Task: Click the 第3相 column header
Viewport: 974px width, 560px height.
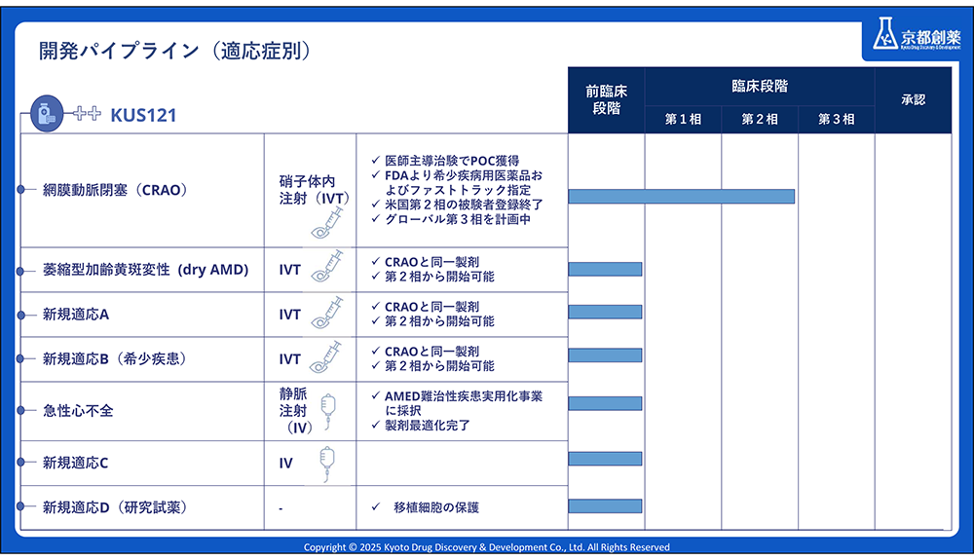Action: click(x=836, y=119)
